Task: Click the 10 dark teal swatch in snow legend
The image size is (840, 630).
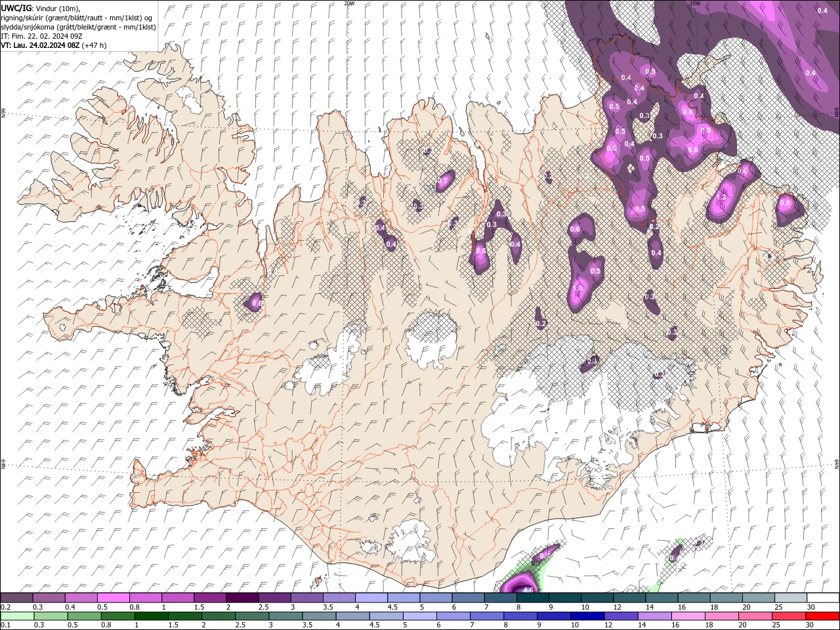Action: click(597, 598)
